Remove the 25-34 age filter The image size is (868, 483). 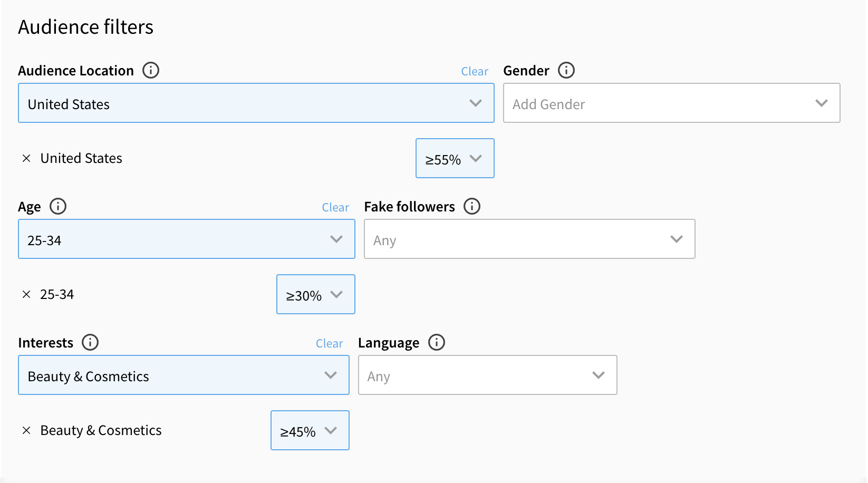[x=26, y=294]
